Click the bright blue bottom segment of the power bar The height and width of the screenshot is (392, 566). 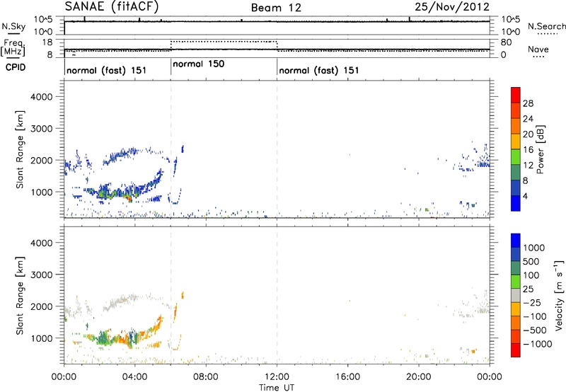click(516, 203)
